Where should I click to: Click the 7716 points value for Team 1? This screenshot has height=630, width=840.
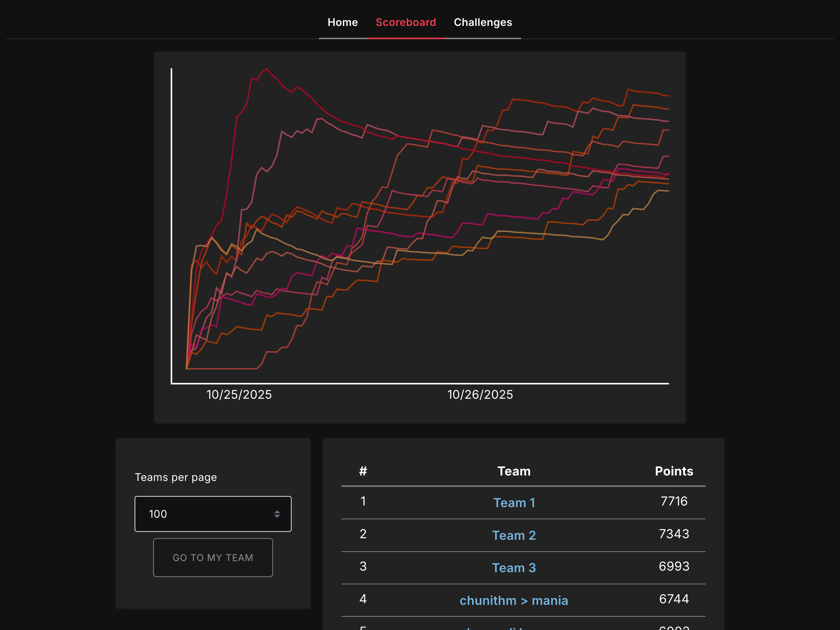coord(674,501)
